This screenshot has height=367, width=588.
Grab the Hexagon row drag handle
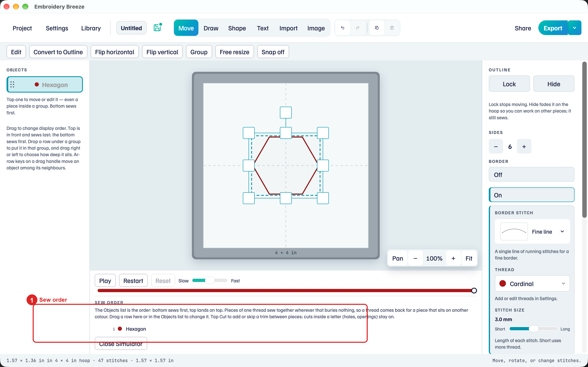tap(12, 84)
